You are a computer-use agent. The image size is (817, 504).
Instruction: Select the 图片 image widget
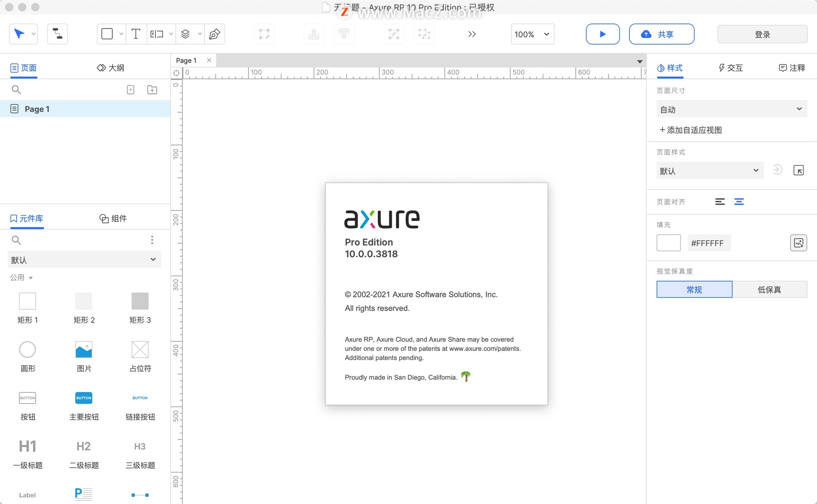84,356
